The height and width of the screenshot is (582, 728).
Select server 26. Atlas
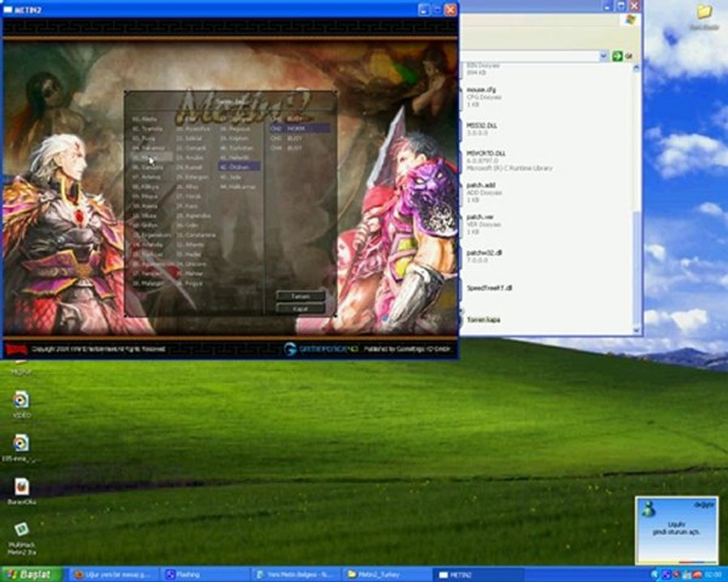point(187,187)
